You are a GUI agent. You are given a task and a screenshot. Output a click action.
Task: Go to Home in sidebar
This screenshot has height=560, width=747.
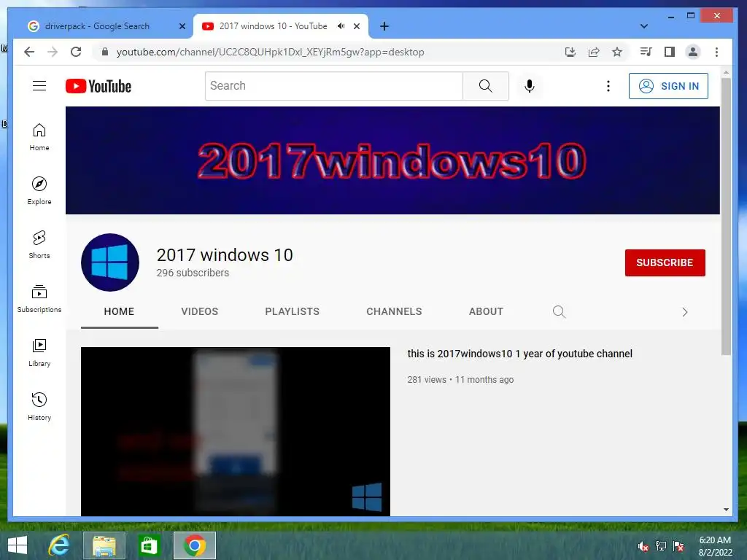(x=39, y=137)
